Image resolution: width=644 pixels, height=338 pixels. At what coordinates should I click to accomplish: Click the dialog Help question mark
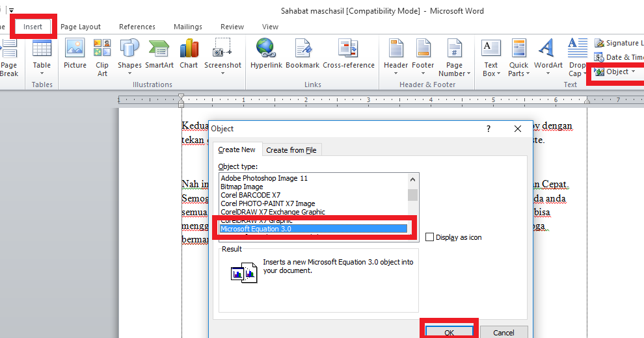tap(489, 129)
